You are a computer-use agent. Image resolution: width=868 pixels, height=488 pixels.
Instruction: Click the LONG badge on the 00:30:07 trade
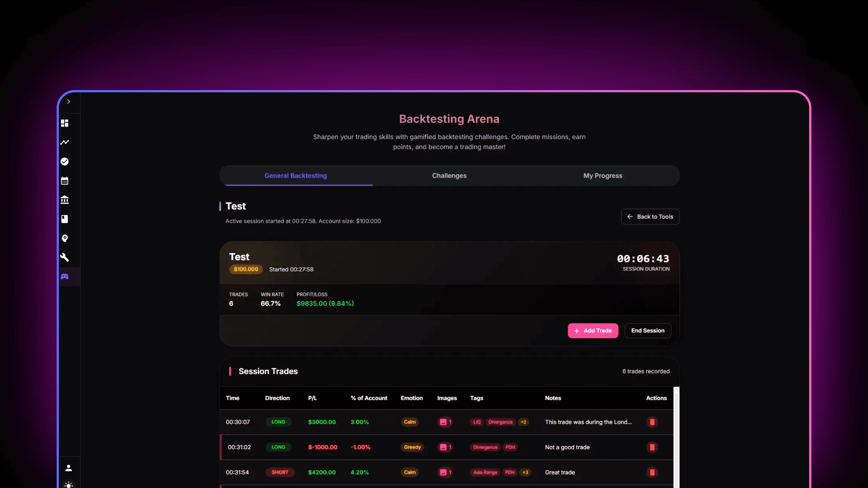tap(278, 422)
